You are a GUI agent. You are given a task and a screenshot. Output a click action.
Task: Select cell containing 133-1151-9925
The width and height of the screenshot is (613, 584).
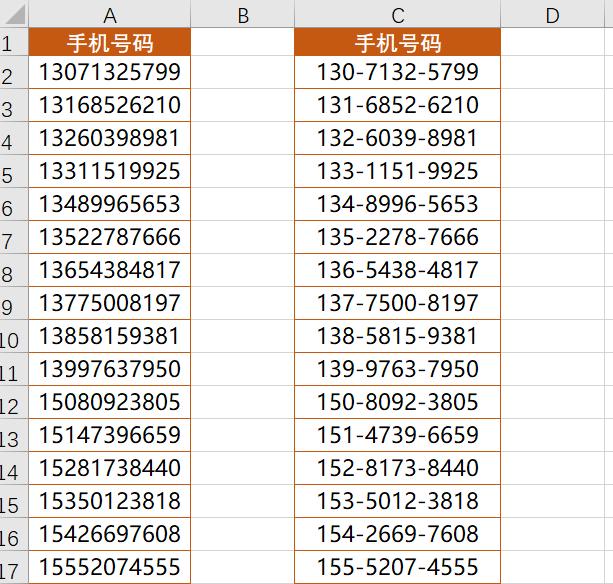[397, 171]
